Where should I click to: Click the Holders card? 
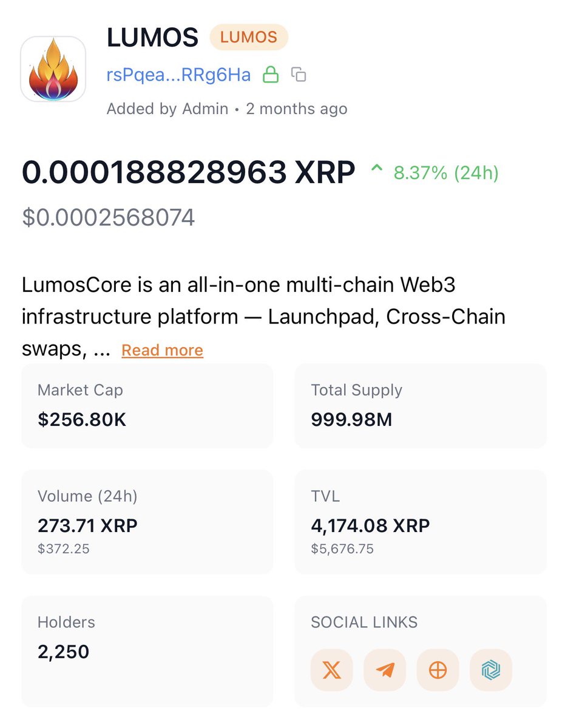coord(147,651)
